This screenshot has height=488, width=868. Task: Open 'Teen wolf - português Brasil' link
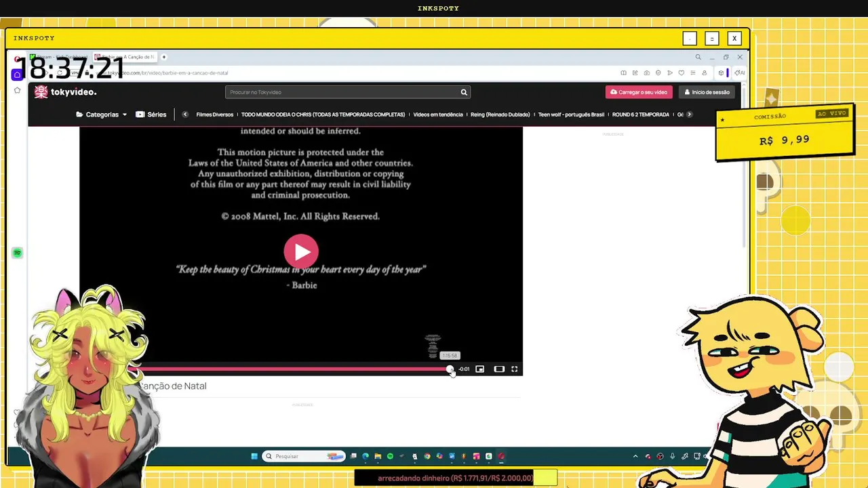click(571, 115)
